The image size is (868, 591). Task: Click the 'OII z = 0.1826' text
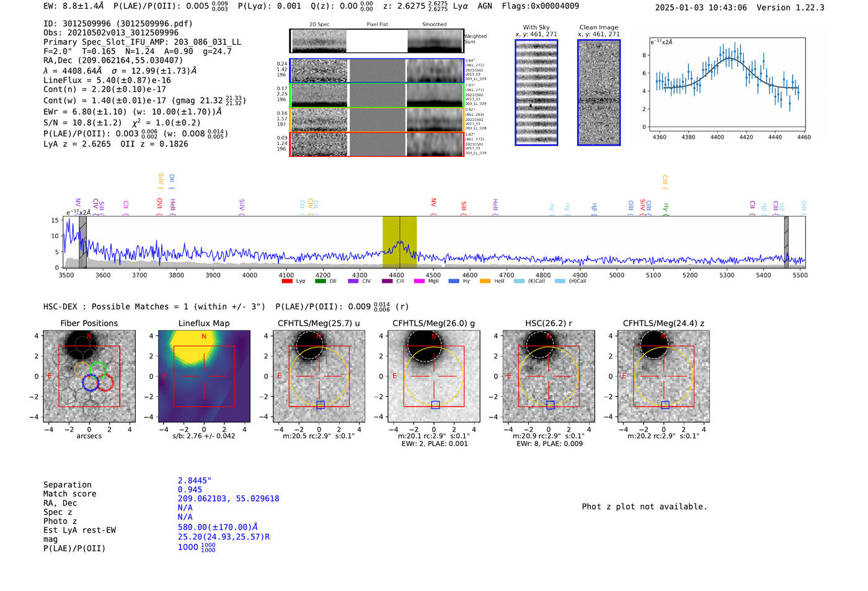click(x=154, y=144)
